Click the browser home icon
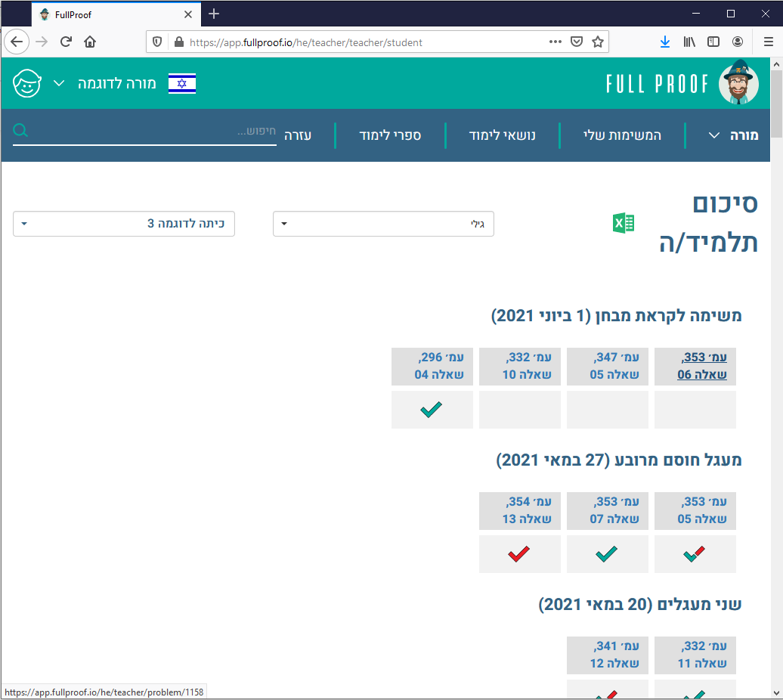This screenshot has height=700, width=783. 90,42
